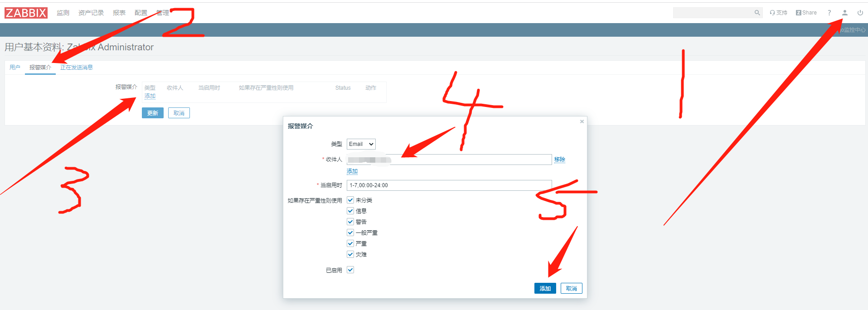The image size is (868, 310).
Task: Focus the 收件人 input field
Action: [449, 160]
